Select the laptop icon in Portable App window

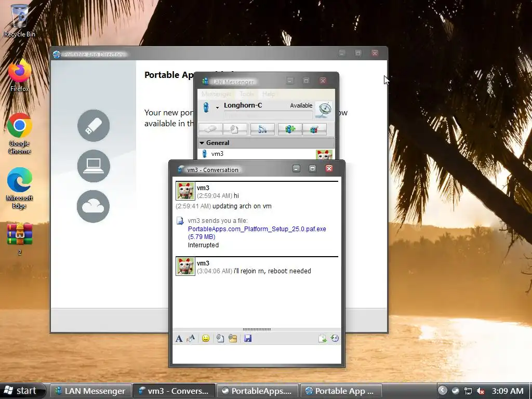pyautogui.click(x=94, y=166)
